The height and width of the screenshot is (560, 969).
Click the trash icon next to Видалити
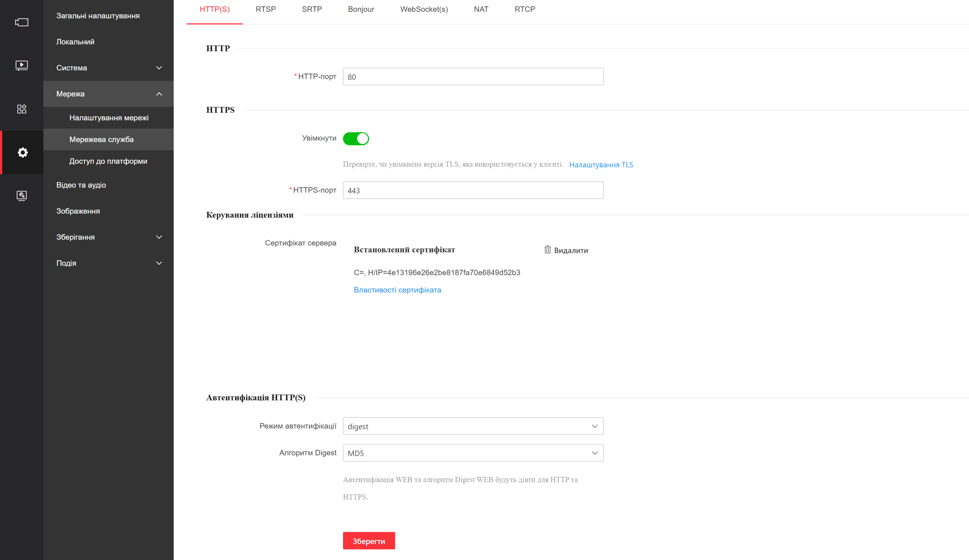point(547,250)
